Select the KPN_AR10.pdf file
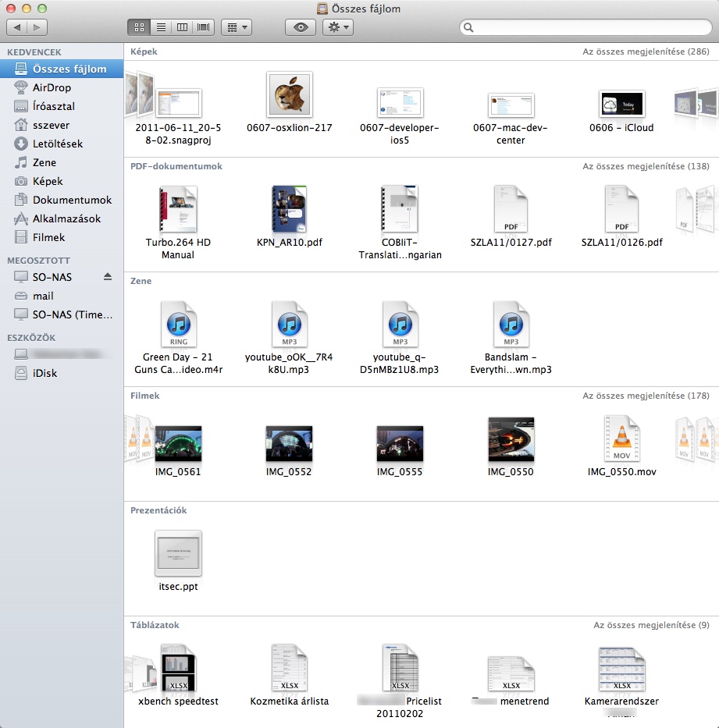Screen dimensions: 719x728 click(x=290, y=209)
